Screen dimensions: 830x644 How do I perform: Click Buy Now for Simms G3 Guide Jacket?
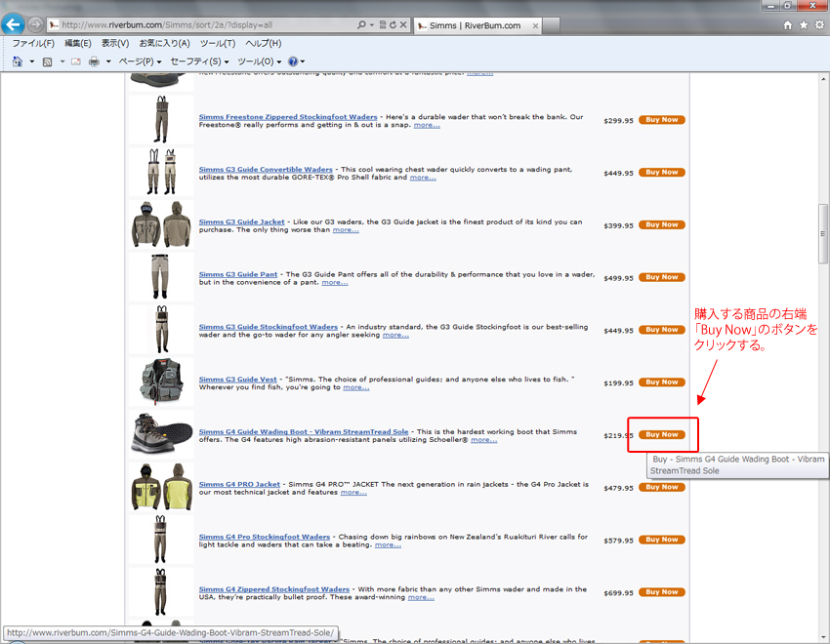pos(662,224)
